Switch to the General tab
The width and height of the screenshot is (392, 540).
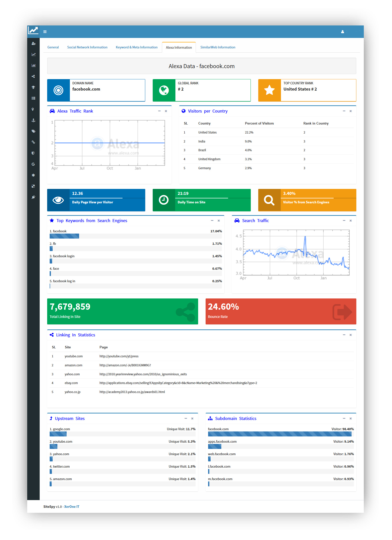click(x=53, y=47)
